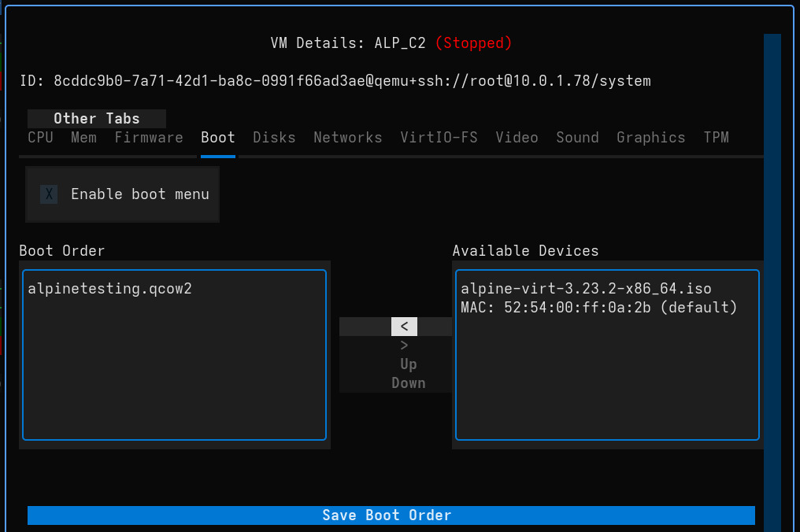Select alpine-virt-3.23.2-x86_64.iso in Available Devices

click(586, 289)
